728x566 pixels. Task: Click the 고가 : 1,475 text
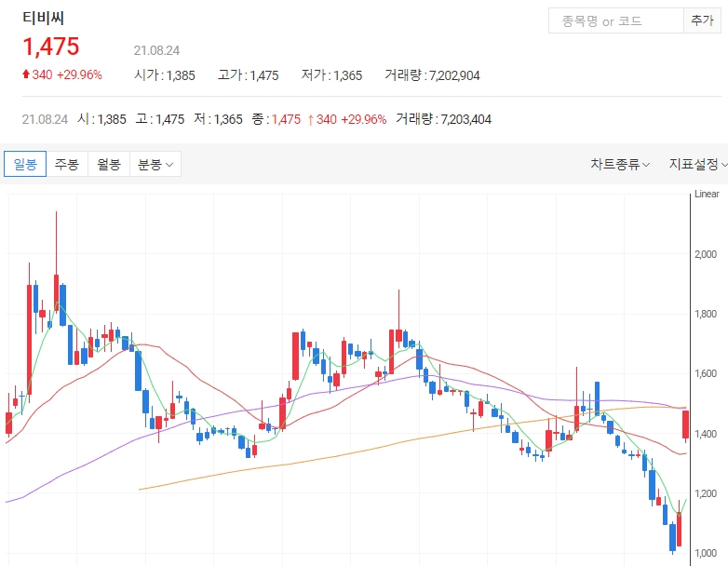(248, 75)
